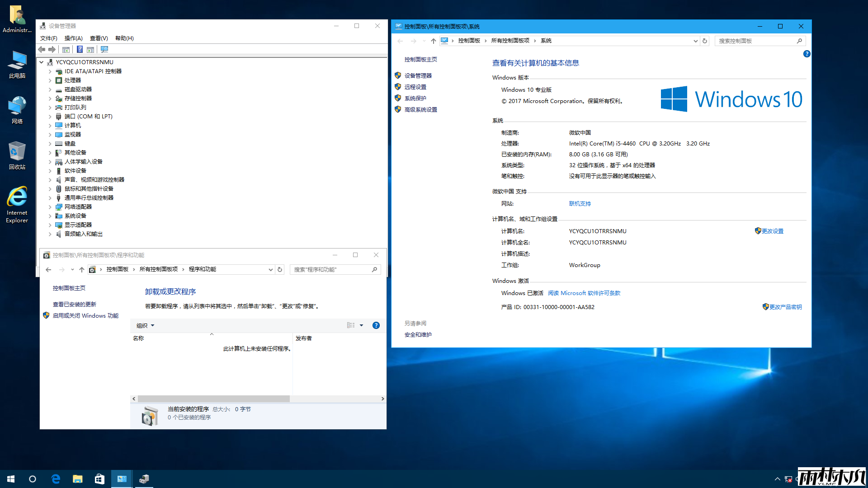
Task: Expand the 显示适配器 tree node
Action: coord(50,225)
